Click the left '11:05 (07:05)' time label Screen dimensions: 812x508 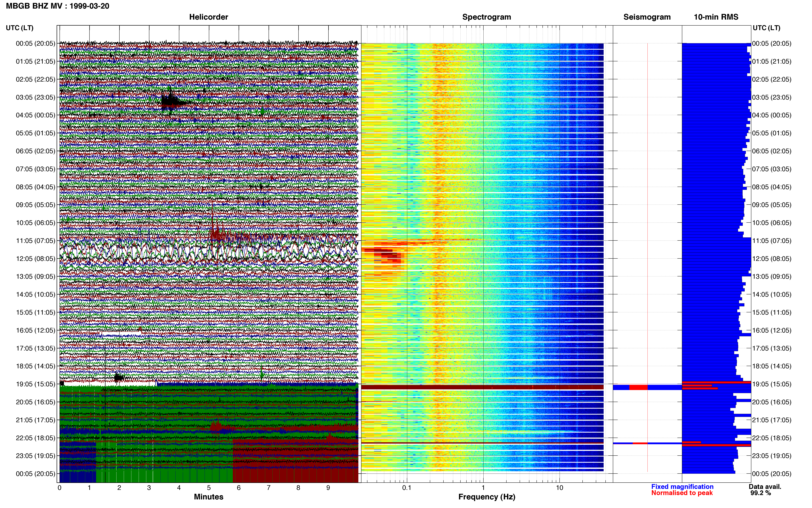tap(36, 240)
